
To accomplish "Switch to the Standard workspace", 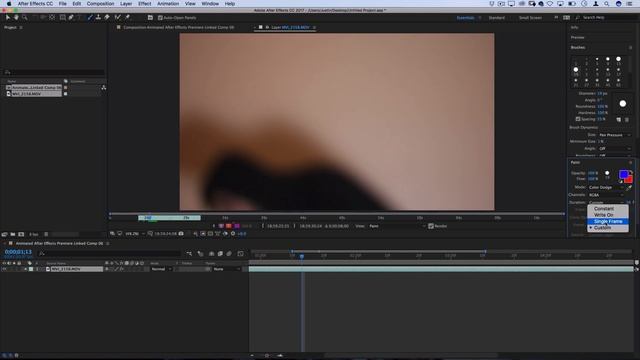I will [x=497, y=18].
